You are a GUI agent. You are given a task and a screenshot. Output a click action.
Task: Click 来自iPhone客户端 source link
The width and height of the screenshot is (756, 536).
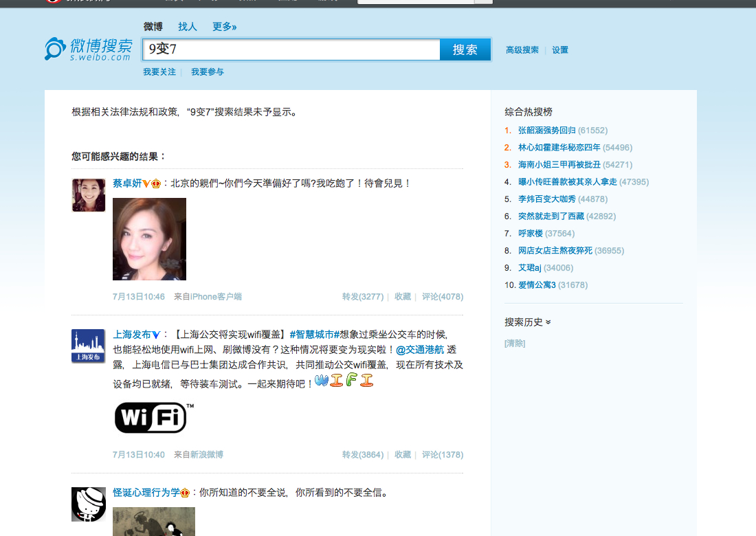click(208, 296)
